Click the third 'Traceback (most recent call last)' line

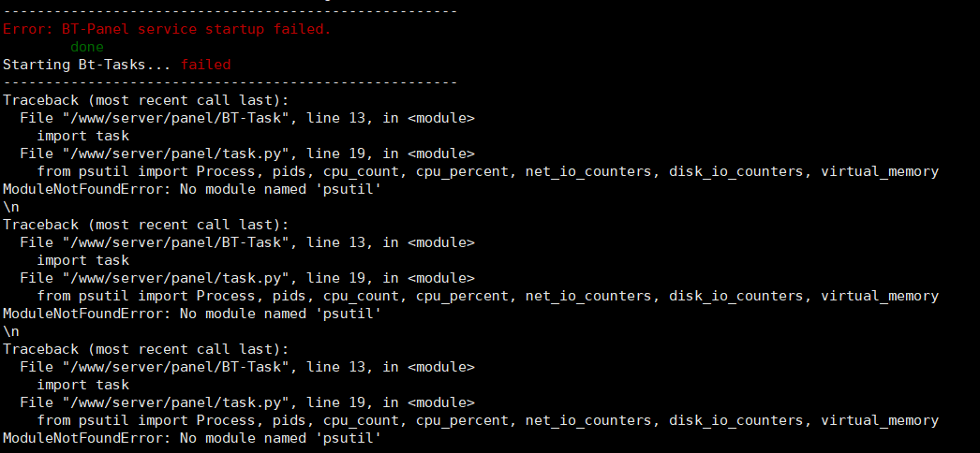click(146, 349)
